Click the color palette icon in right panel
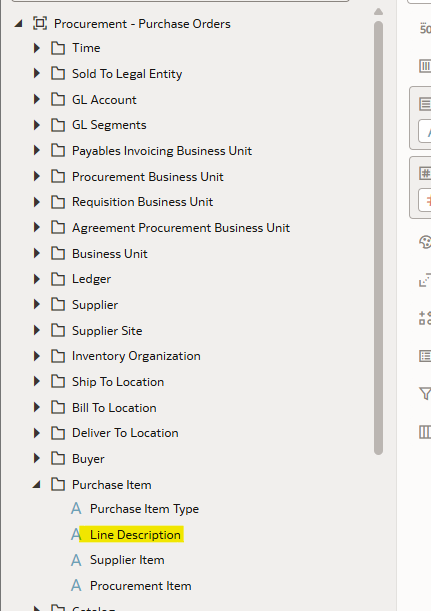This screenshot has height=611, width=431. click(425, 242)
